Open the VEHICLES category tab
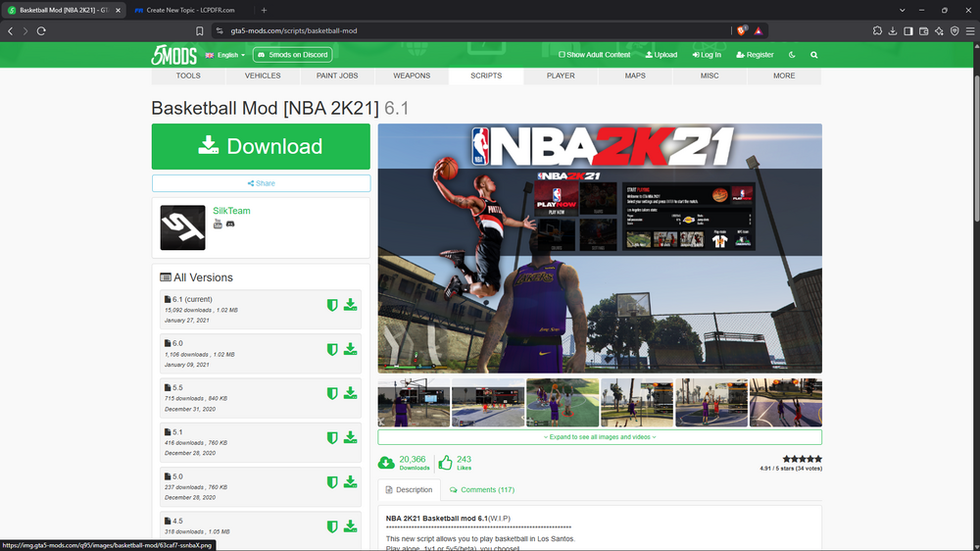Screen dimensions: 980x551 [x=263, y=75]
